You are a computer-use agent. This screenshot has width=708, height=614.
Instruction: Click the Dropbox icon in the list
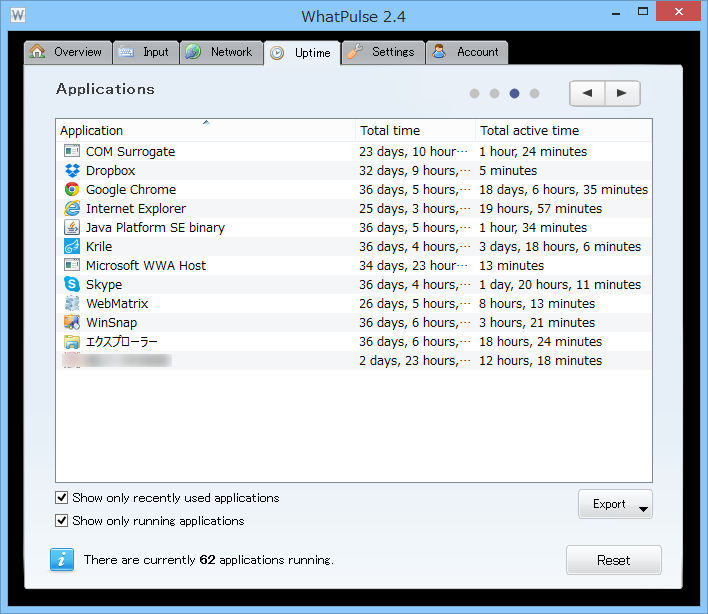tap(72, 170)
